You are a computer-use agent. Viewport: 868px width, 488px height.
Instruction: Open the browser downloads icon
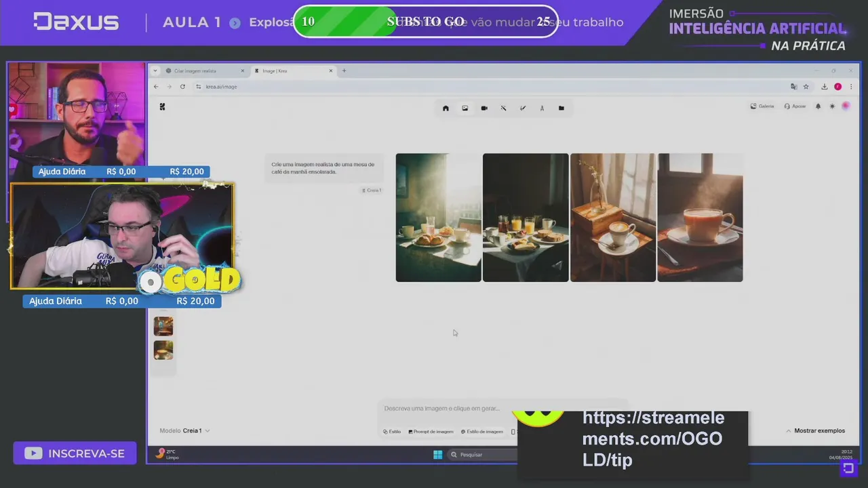tap(824, 87)
